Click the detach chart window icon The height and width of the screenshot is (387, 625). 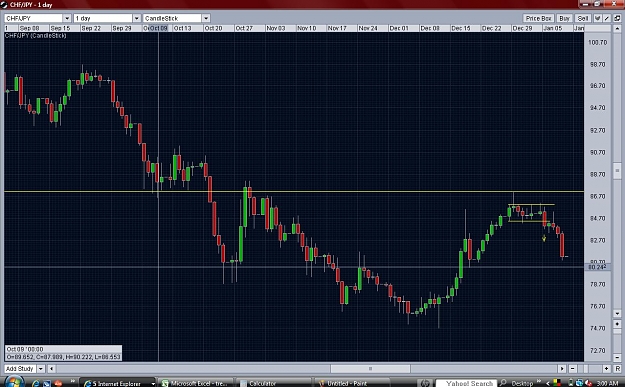tap(617, 18)
